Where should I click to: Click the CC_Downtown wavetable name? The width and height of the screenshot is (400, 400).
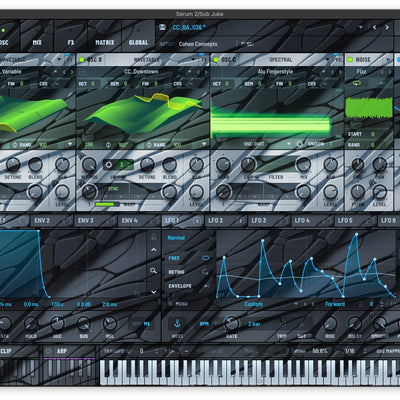141,72
